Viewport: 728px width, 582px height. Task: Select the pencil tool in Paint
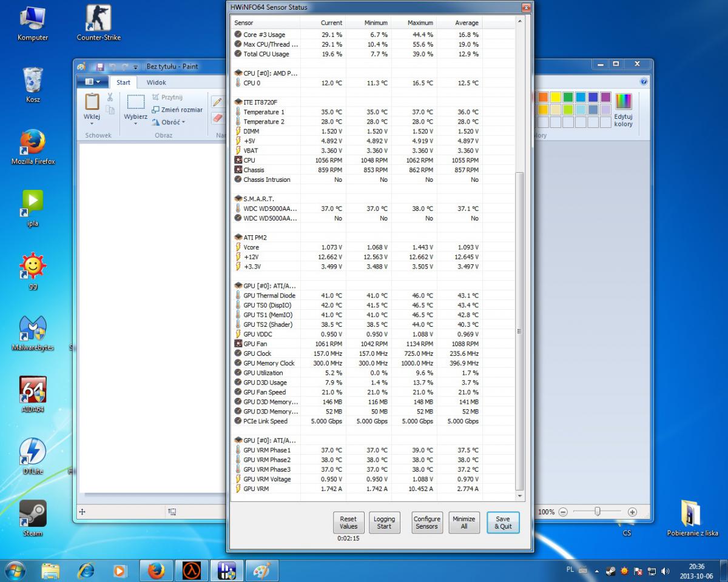217,102
